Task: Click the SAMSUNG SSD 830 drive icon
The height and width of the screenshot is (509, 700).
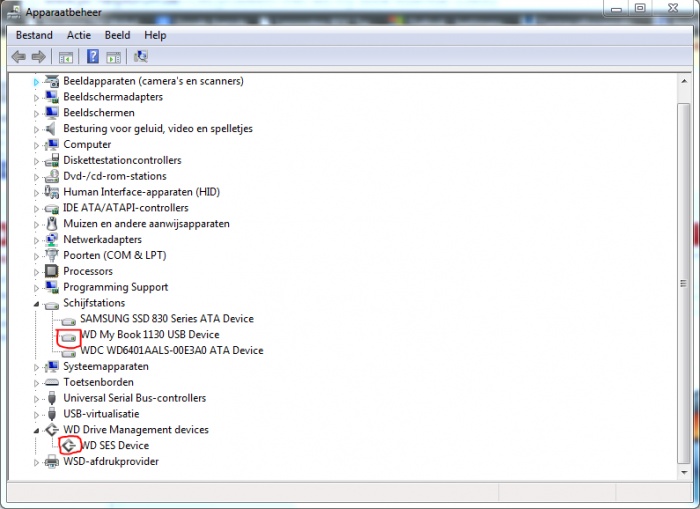Action: point(69,321)
